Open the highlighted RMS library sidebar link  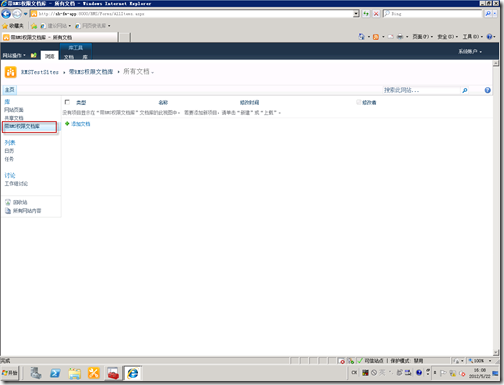click(x=22, y=126)
